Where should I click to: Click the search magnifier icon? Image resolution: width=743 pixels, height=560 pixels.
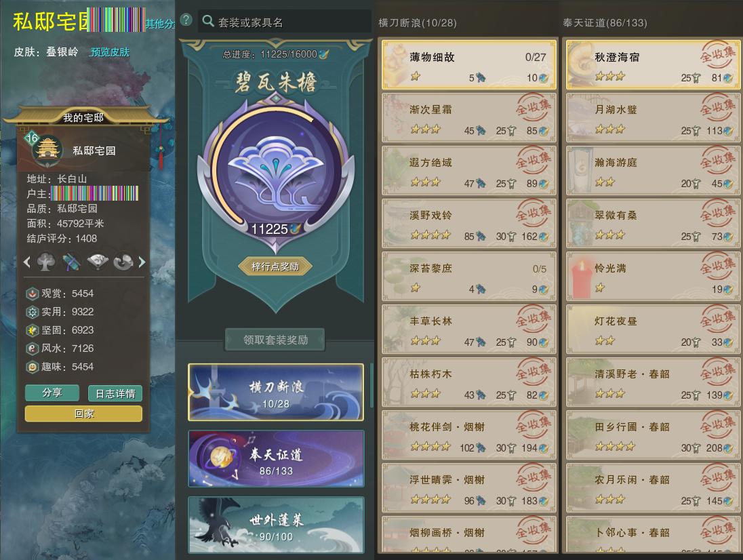(207, 21)
